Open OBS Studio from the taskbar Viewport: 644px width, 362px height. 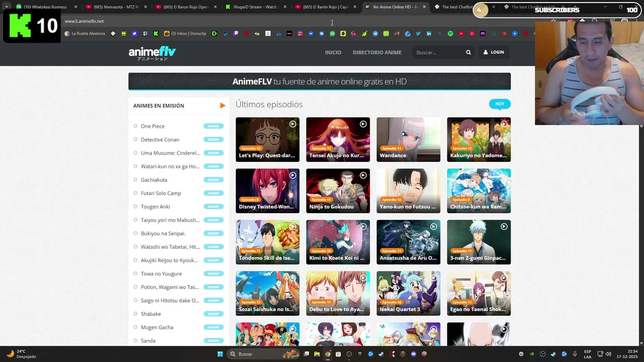[x=349, y=354]
